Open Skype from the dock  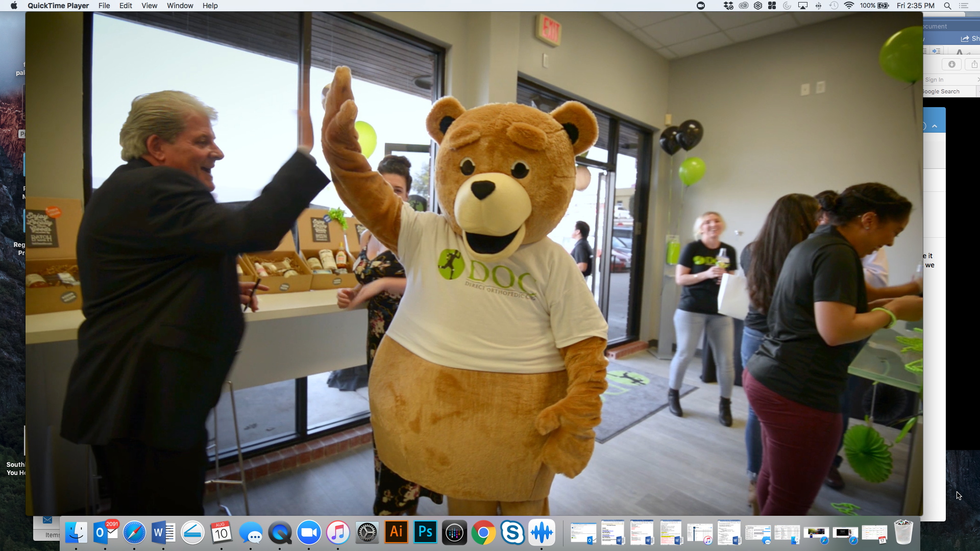tap(512, 533)
